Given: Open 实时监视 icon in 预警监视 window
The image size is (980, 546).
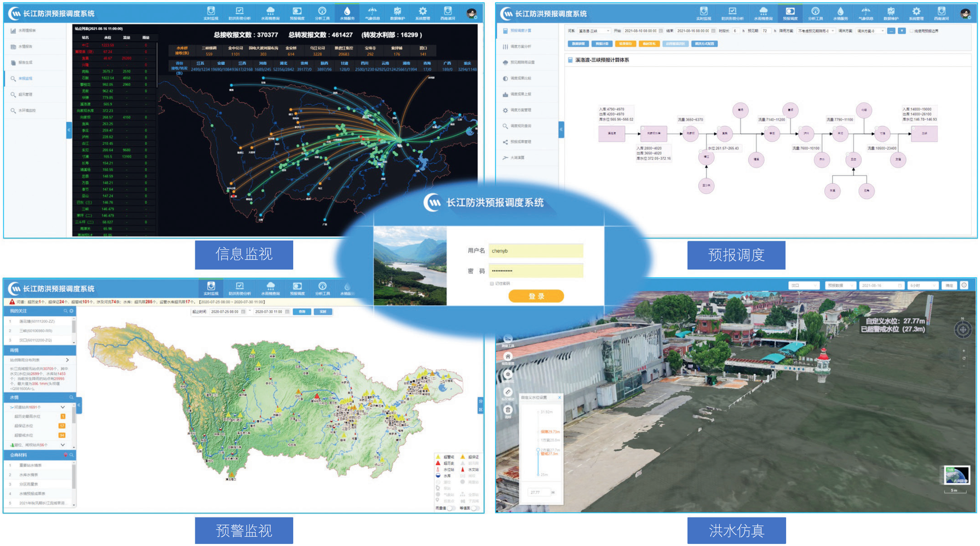Looking at the screenshot, I should point(211,288).
